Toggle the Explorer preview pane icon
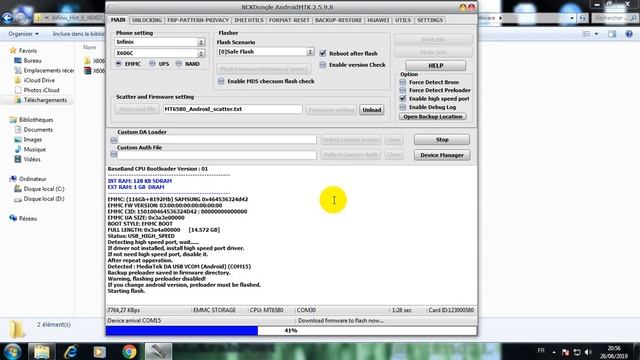This screenshot has height=360, width=640. 612,34
